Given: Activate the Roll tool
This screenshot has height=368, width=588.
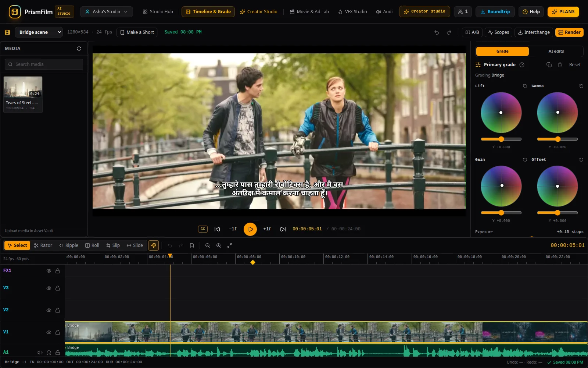Looking at the screenshot, I should pos(92,245).
